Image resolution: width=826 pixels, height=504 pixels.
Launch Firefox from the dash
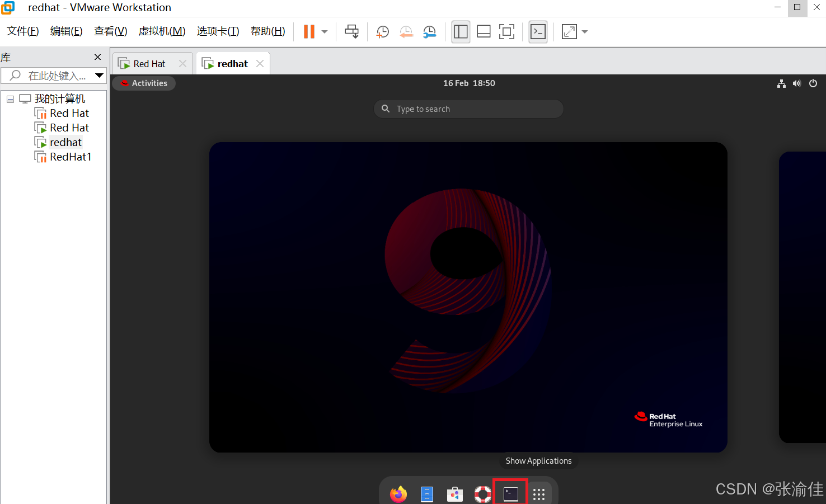pos(398,494)
